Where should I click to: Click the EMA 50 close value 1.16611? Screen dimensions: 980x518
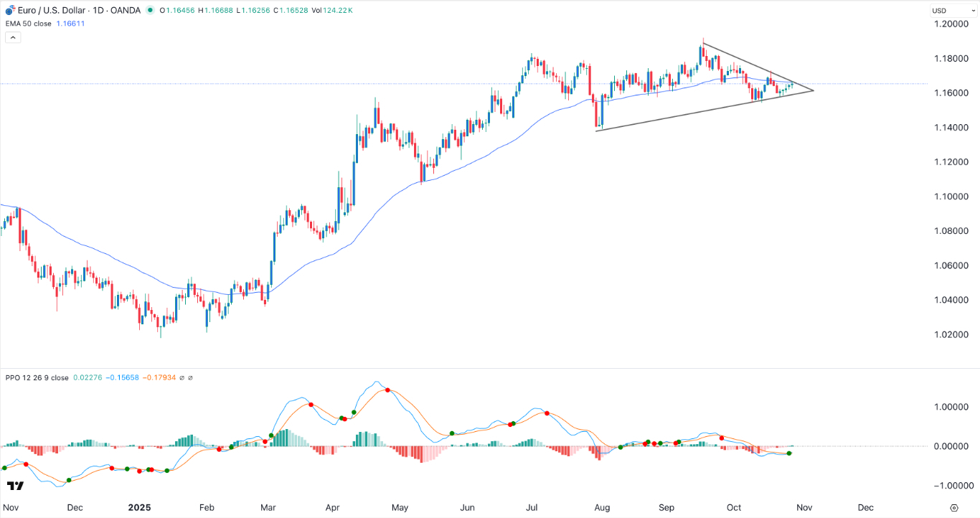69,22
